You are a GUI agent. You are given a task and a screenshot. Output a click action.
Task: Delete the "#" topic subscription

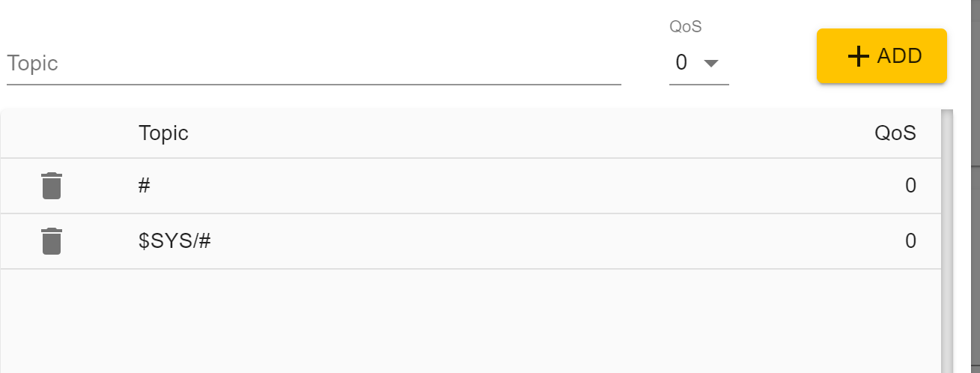[52, 186]
